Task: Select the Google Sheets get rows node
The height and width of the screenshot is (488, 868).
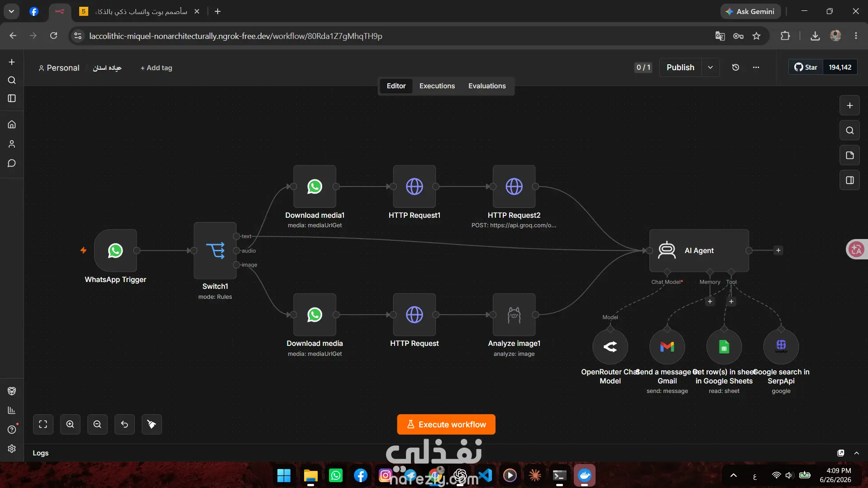Action: [724, 347]
